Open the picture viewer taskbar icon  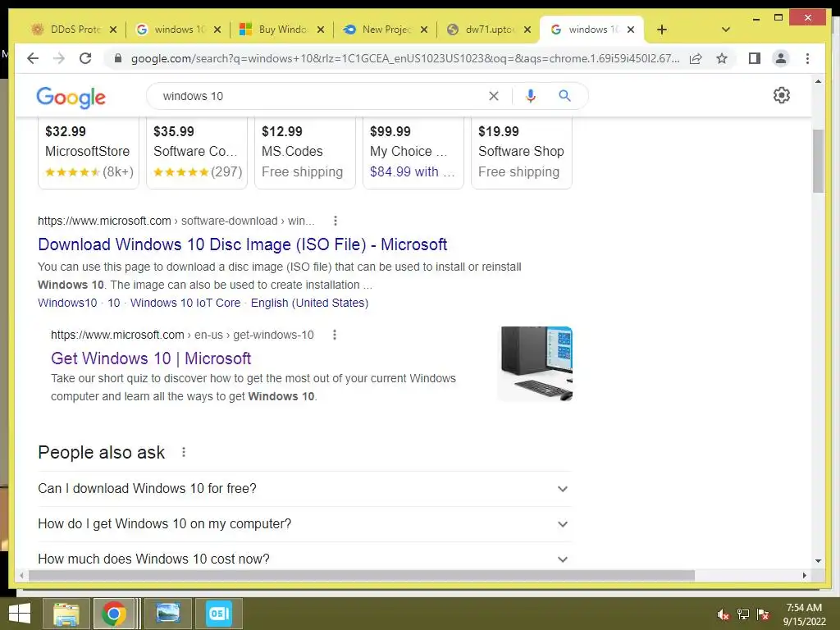(167, 614)
